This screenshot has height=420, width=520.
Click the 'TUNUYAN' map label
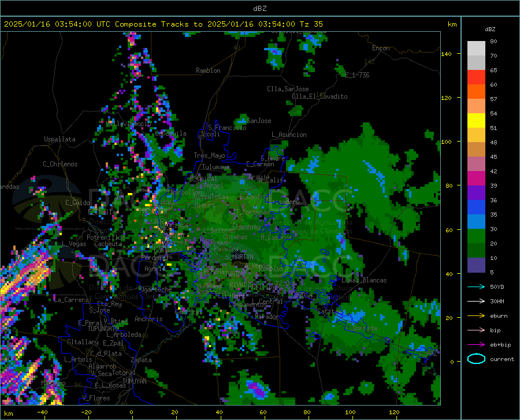(134, 381)
